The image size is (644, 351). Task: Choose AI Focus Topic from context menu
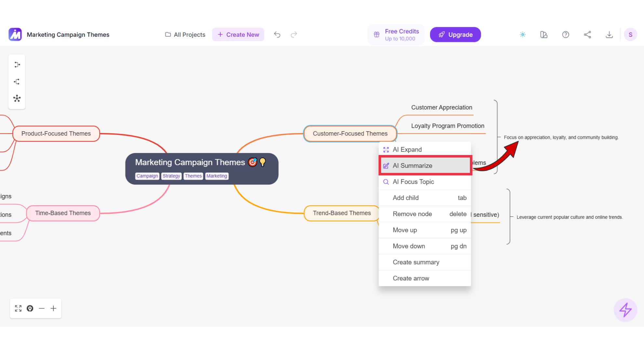coord(425,182)
